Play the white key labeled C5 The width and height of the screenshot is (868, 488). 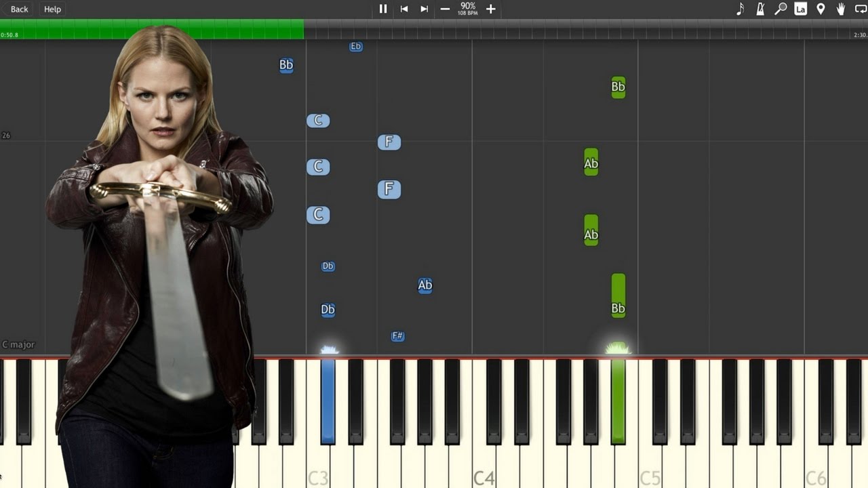click(x=650, y=468)
